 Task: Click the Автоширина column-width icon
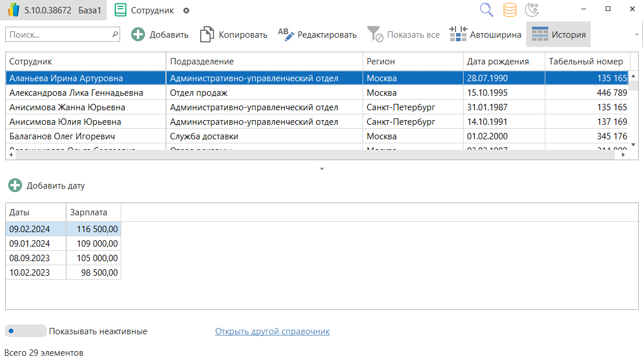458,34
